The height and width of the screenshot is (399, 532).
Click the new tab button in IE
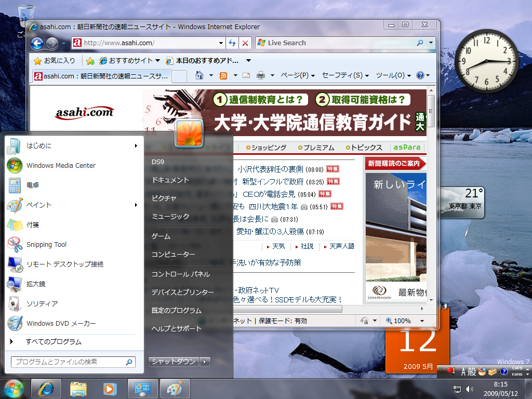click(179, 77)
